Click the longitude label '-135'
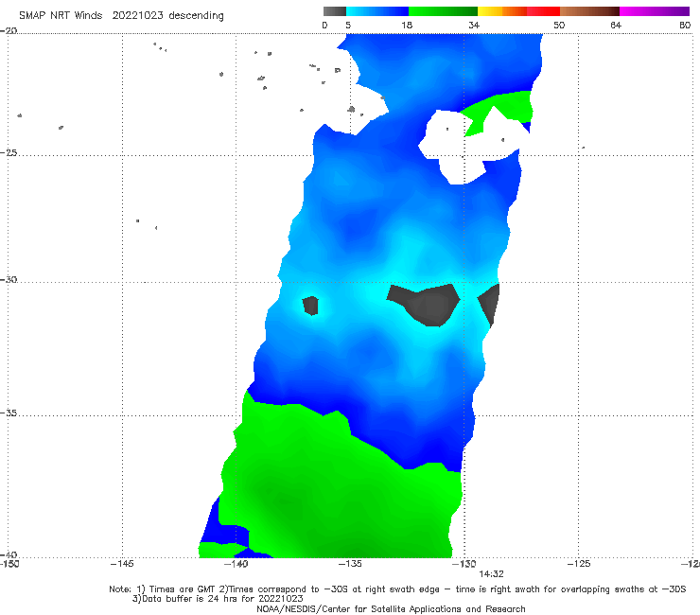Screen dimensions: 700x615 point(350,564)
